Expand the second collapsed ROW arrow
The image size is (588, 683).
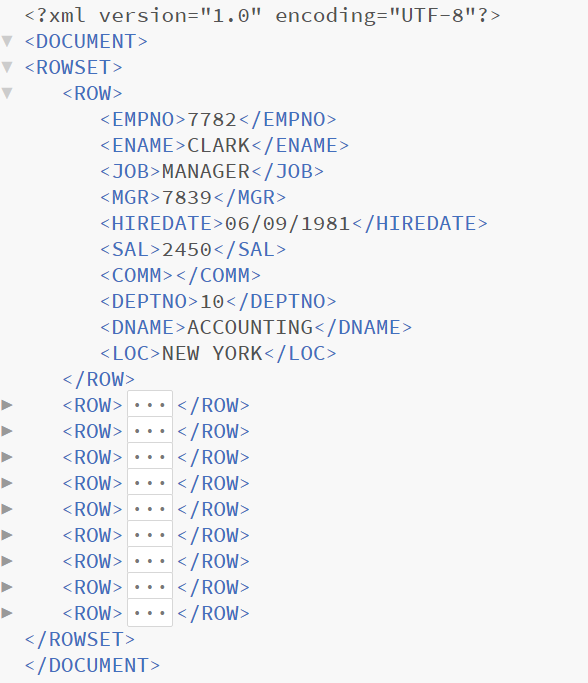pyautogui.click(x=7, y=431)
